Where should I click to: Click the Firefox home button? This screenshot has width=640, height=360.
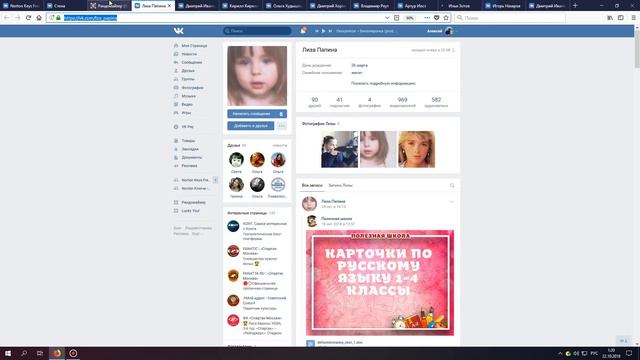39,18
